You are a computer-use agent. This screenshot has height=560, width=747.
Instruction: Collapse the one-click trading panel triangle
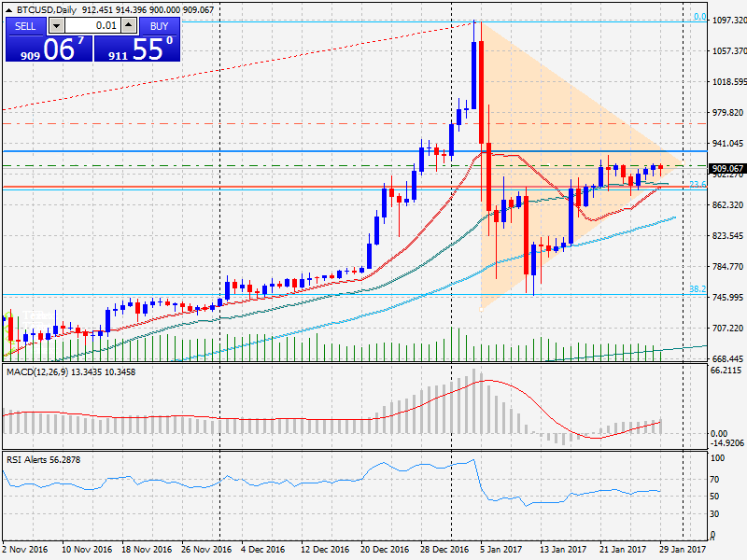pyautogui.click(x=8, y=10)
